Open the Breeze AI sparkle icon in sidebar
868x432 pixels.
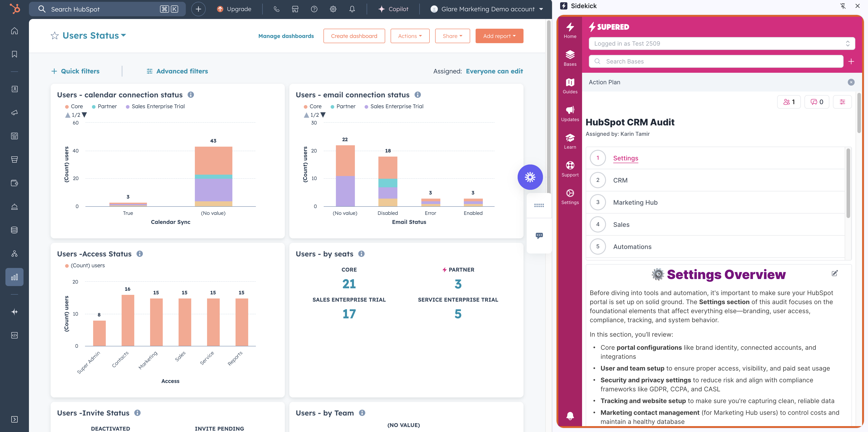pyautogui.click(x=14, y=312)
